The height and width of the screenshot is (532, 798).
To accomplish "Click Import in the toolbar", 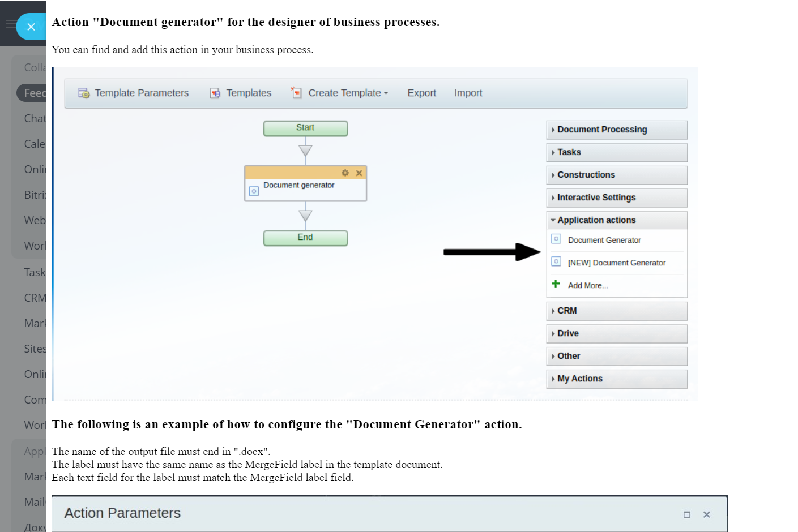I will coord(468,93).
